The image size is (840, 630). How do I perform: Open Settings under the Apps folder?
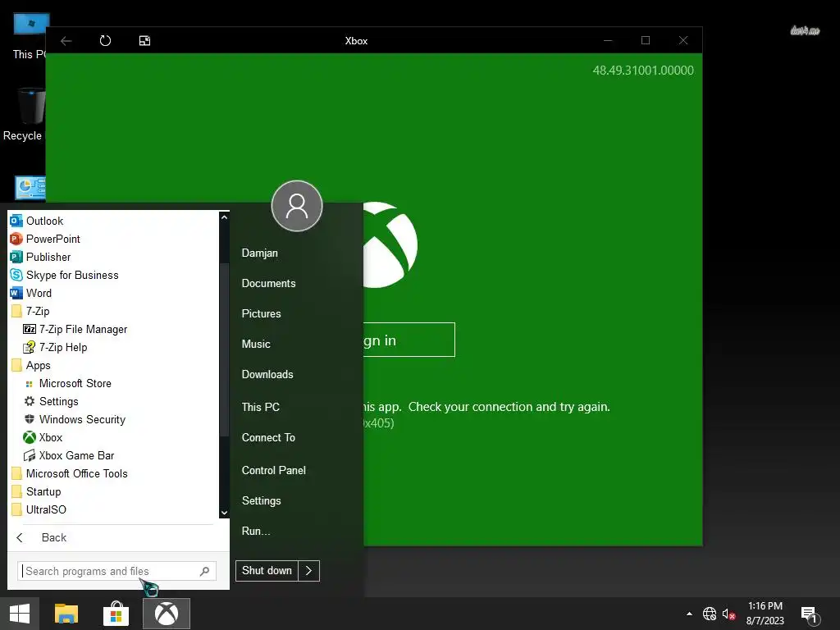click(x=51, y=401)
